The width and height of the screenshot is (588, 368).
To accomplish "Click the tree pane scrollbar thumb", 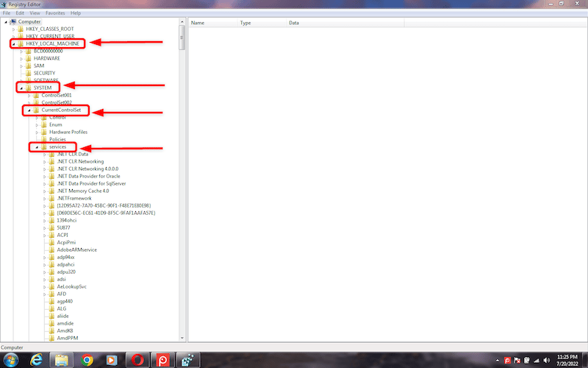I will click(182, 38).
